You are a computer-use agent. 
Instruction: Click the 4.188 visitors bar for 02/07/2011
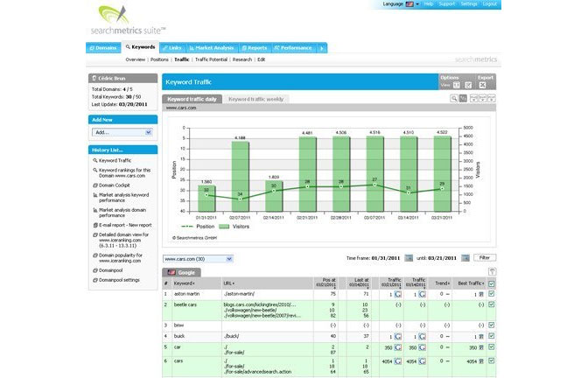240,176
